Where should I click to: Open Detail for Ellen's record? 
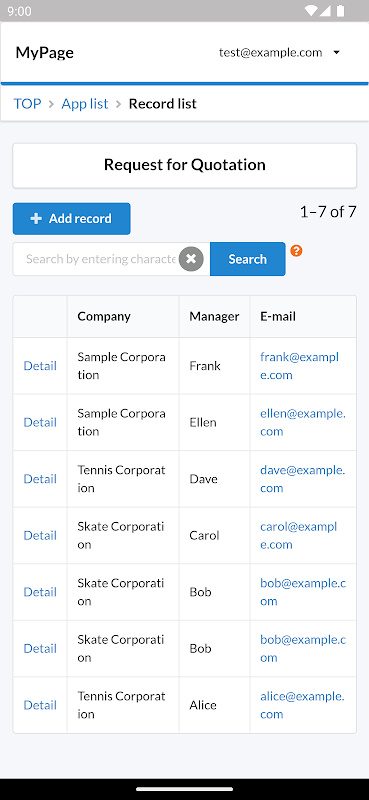(40, 422)
